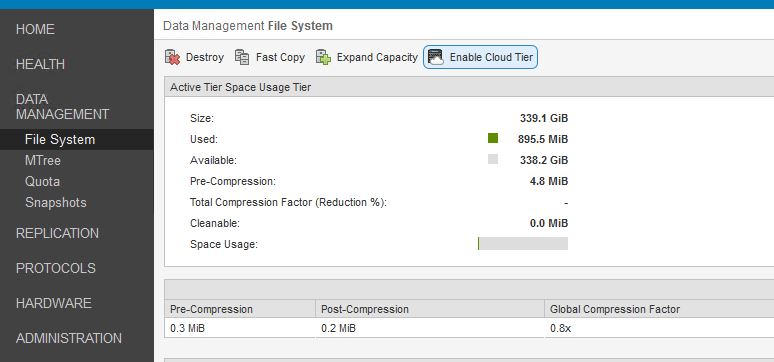The image size is (774, 362).
Task: Click the Total Compression Factor dash value
Action: coord(566,203)
